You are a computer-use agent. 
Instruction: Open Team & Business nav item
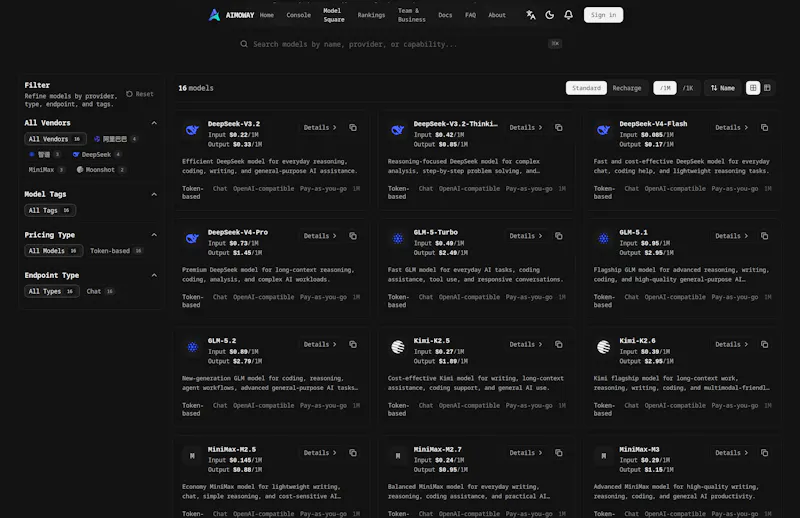(x=412, y=15)
